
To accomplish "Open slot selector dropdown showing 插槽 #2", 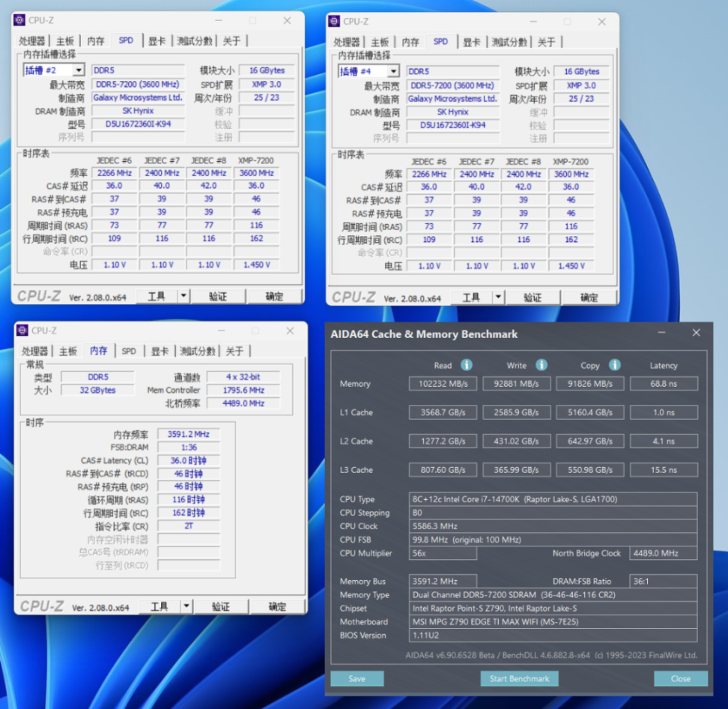I will pyautogui.click(x=79, y=70).
